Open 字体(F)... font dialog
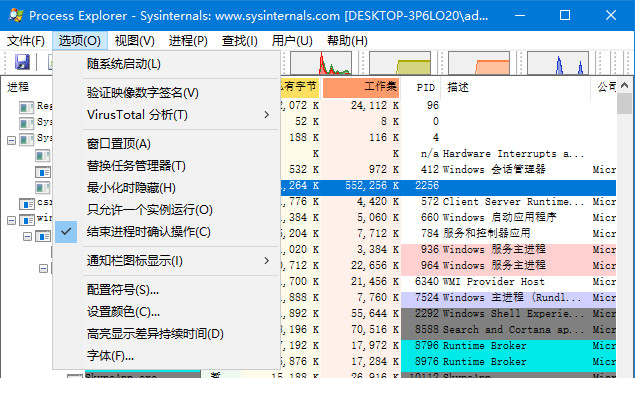635x393 pixels. [x=167, y=355]
